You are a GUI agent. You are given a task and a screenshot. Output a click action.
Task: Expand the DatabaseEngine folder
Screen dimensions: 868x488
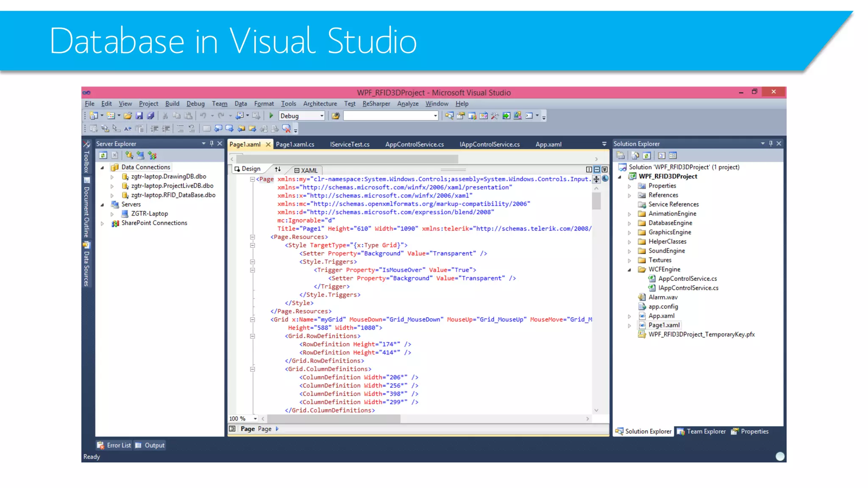click(629, 223)
